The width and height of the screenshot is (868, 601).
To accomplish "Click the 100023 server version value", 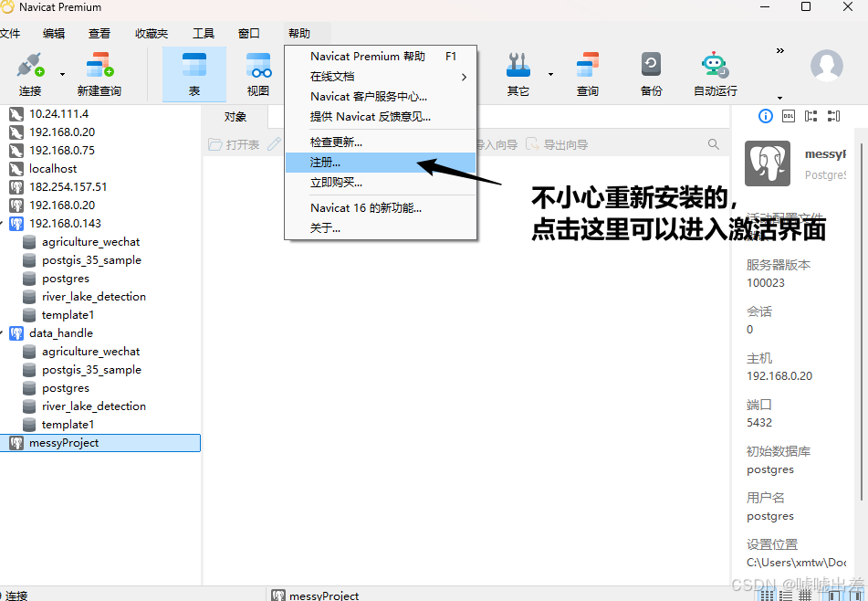I will 766,283.
